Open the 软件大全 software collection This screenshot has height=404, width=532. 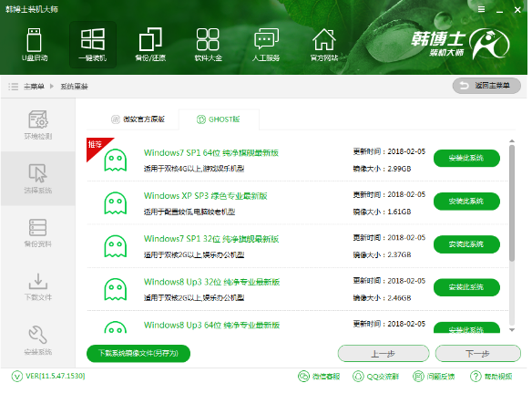pos(208,44)
